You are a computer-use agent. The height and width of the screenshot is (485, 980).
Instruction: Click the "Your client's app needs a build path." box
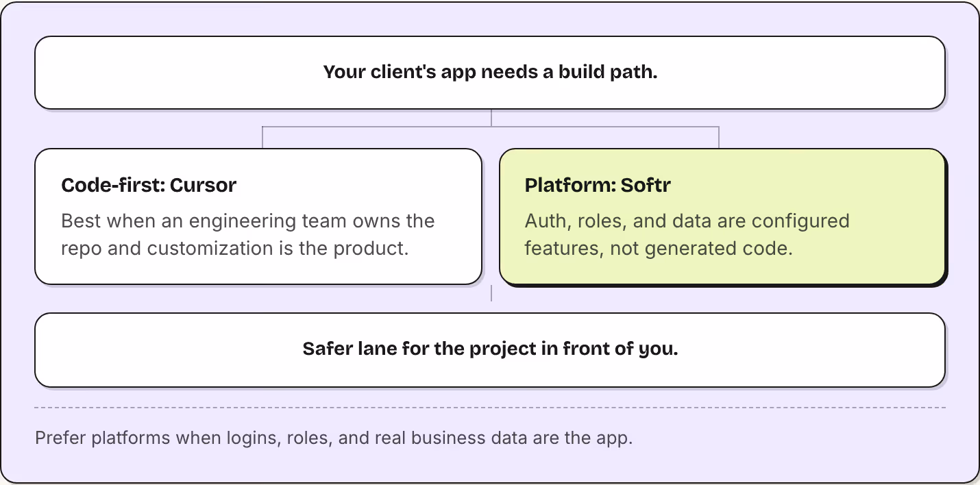click(490, 73)
